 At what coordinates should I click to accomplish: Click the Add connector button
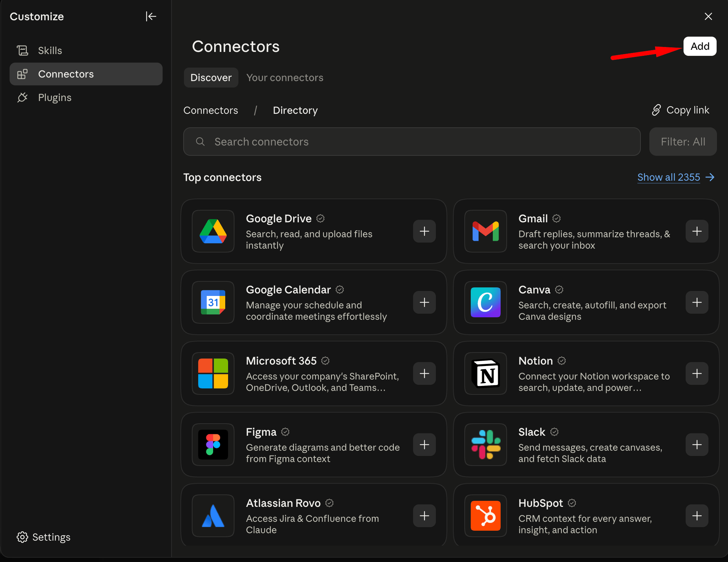click(700, 46)
